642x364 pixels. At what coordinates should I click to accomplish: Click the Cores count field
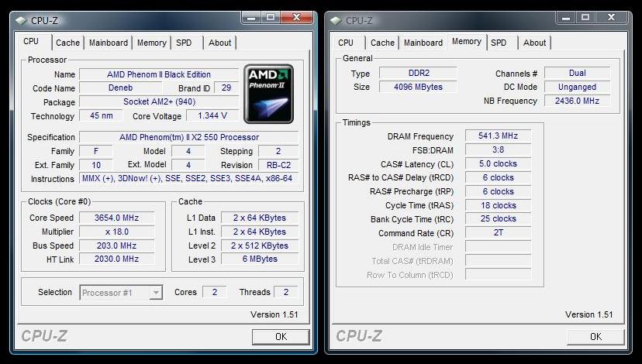point(215,292)
